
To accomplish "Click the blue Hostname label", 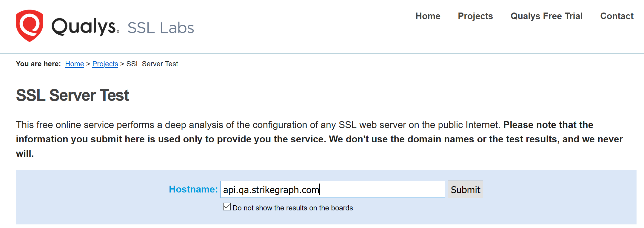I will 193,189.
